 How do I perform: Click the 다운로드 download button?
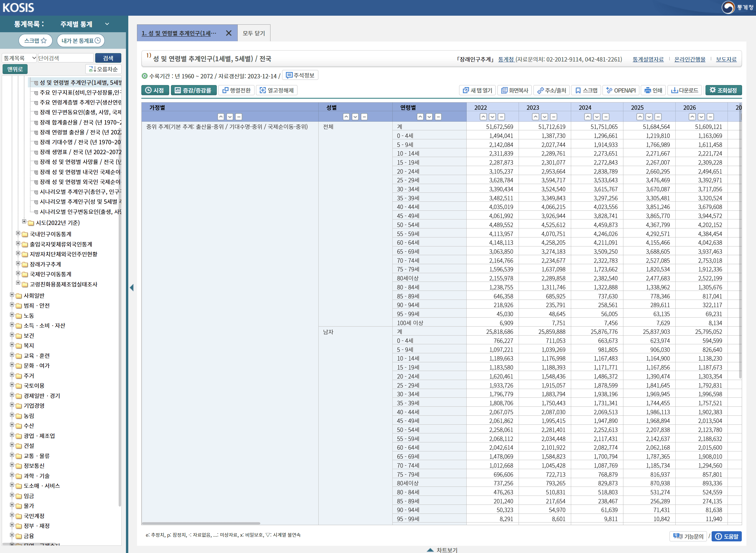point(685,90)
